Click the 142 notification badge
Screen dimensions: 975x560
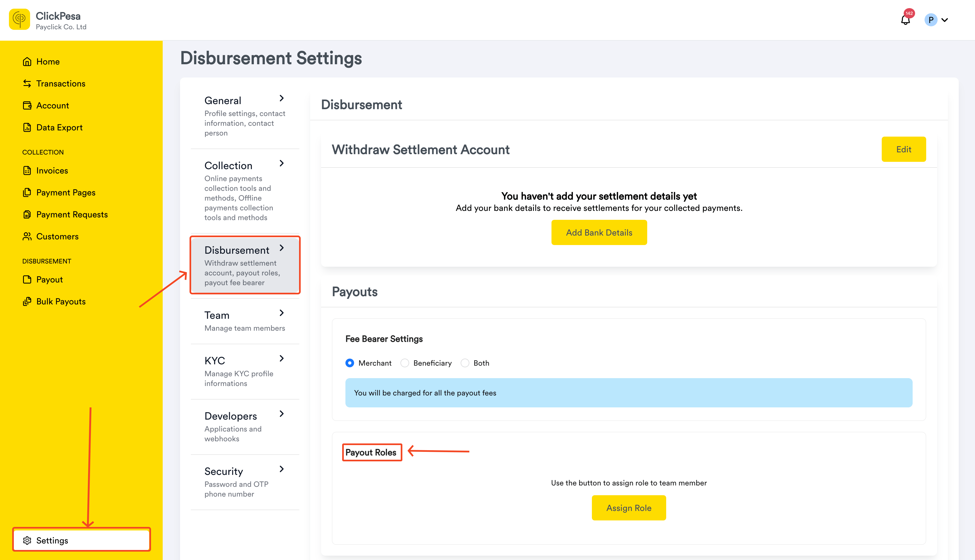tap(909, 13)
